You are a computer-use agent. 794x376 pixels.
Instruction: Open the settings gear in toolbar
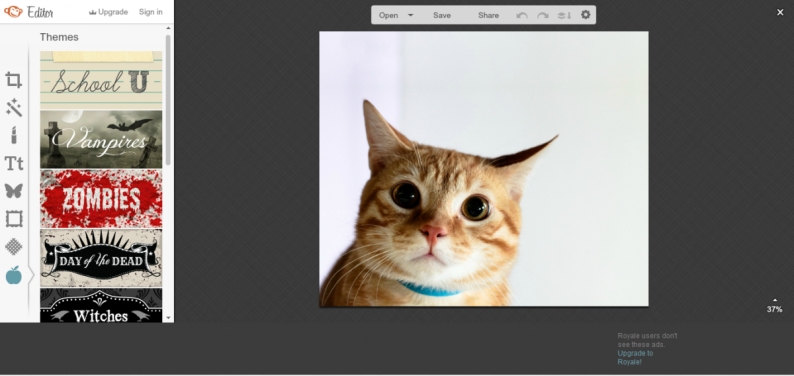[x=586, y=15]
